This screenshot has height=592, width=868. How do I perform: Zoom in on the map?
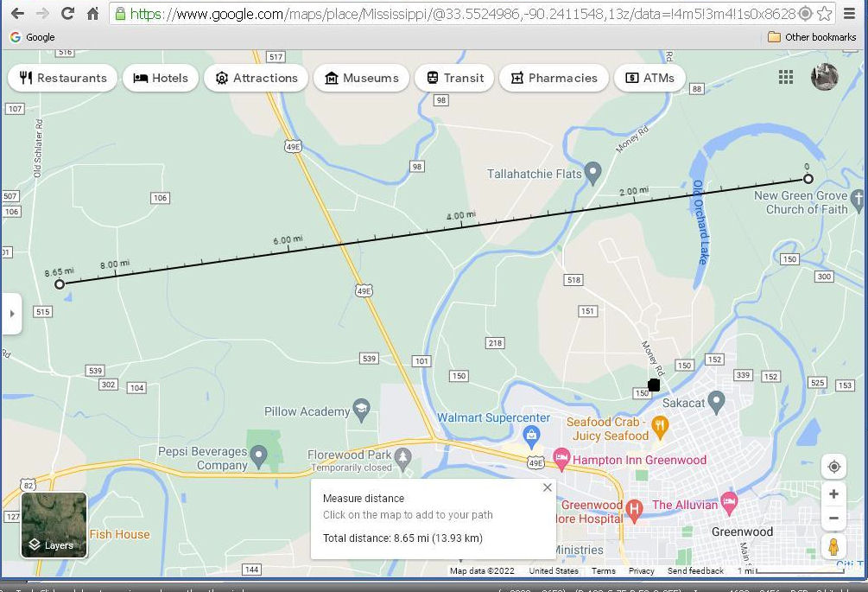tap(833, 494)
